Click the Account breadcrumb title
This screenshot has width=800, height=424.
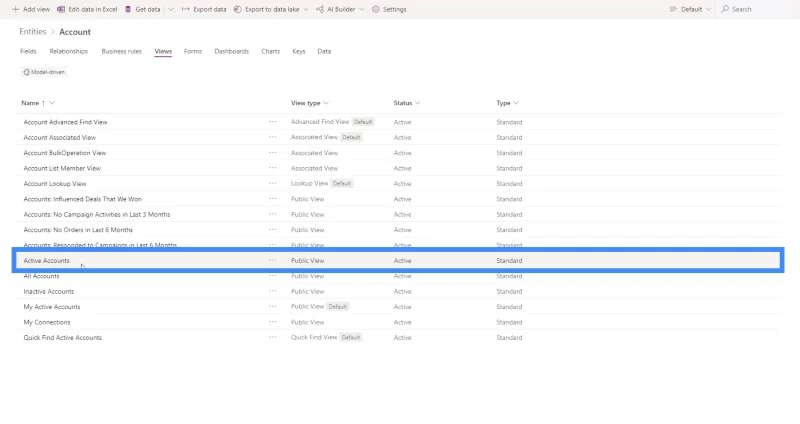(75, 32)
